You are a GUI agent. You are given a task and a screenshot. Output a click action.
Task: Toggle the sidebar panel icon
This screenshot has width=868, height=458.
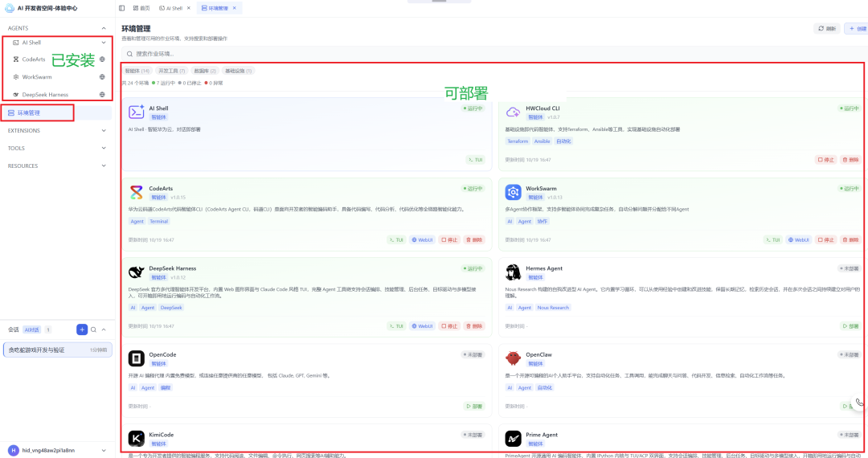point(122,8)
